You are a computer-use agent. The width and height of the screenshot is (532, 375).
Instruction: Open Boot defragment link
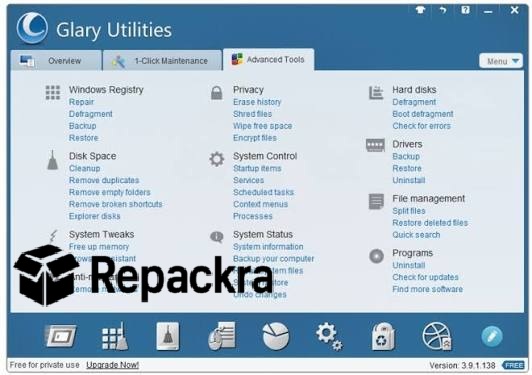click(423, 114)
